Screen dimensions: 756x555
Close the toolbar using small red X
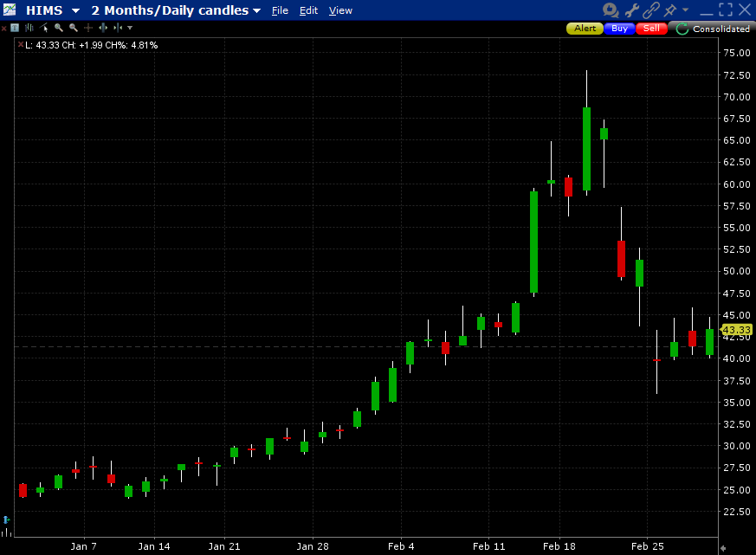(3, 29)
